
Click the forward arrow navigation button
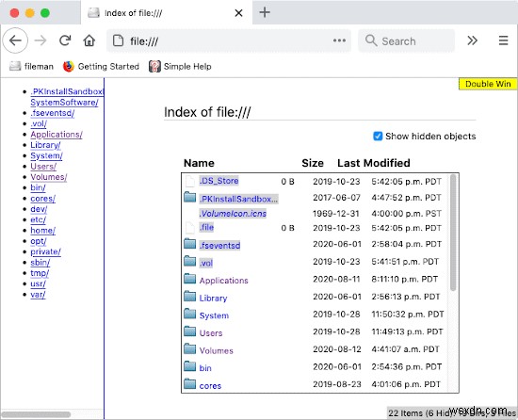pos(40,40)
